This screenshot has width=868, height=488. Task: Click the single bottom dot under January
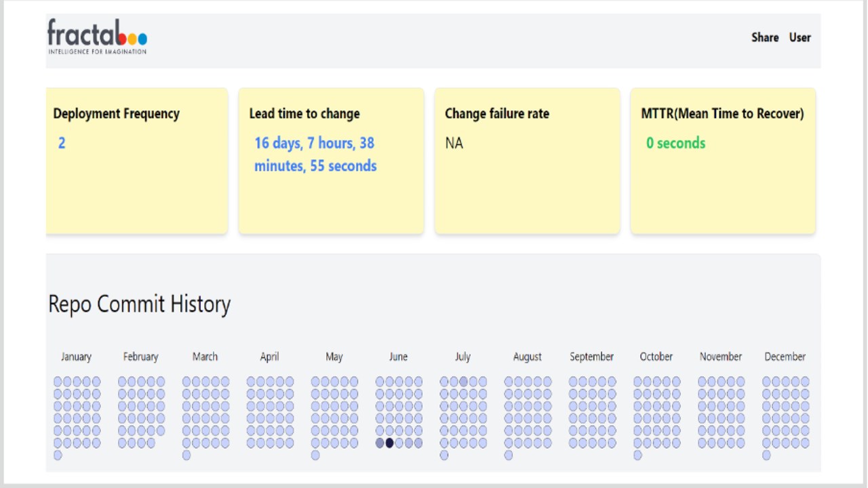pyautogui.click(x=58, y=455)
